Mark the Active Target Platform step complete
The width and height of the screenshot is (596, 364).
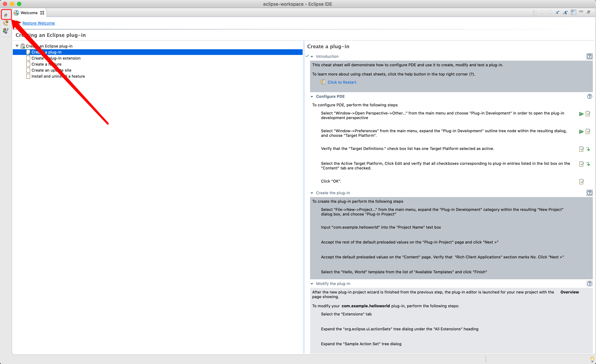(581, 164)
